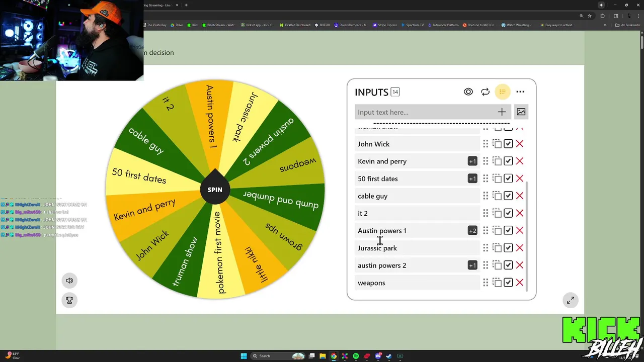Duplicate the austin powers 2 entry
This screenshot has width=644, height=362.
click(497, 265)
